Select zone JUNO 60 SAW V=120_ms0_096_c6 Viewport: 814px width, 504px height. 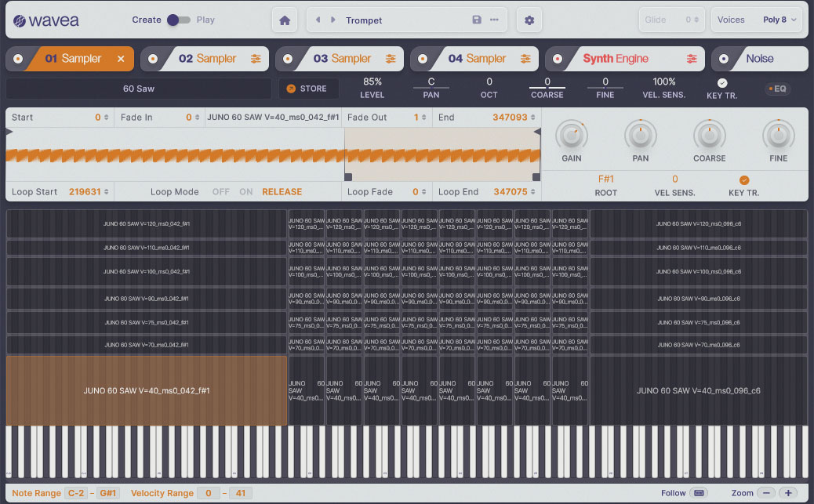[x=698, y=223]
